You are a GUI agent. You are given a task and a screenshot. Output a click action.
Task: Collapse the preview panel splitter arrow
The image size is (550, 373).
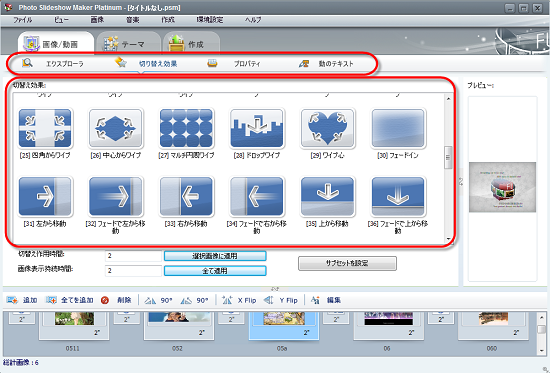pos(461,181)
